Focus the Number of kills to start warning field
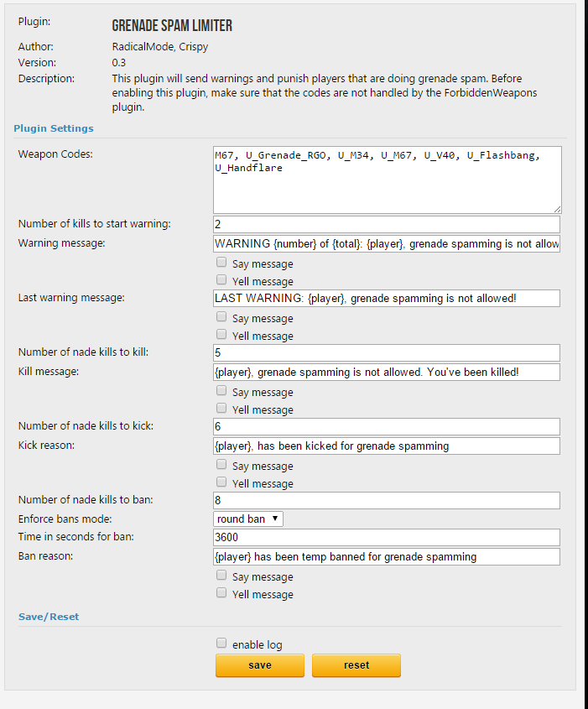The image size is (588, 709). click(387, 224)
